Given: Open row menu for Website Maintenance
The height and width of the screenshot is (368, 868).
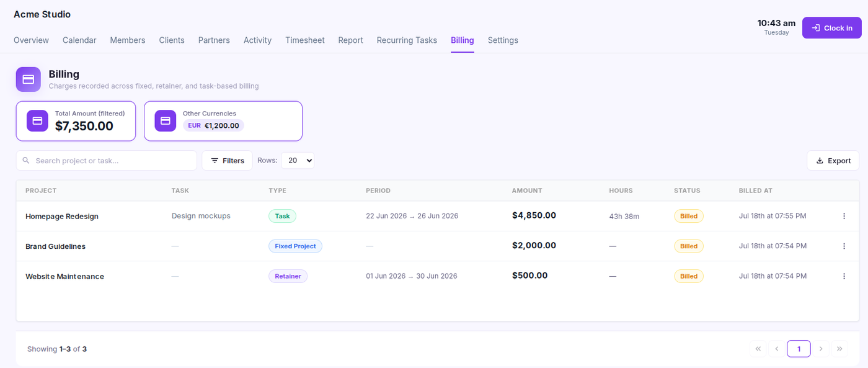Looking at the screenshot, I should (x=844, y=276).
